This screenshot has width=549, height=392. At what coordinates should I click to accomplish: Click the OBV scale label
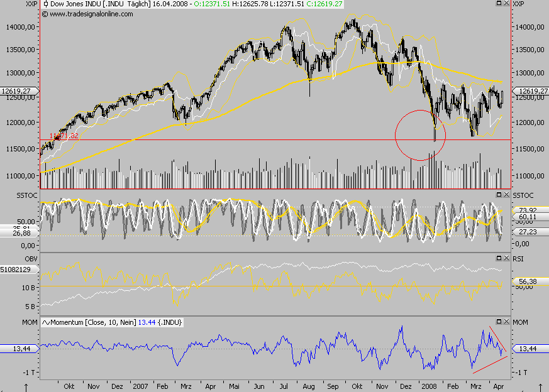click(31, 259)
